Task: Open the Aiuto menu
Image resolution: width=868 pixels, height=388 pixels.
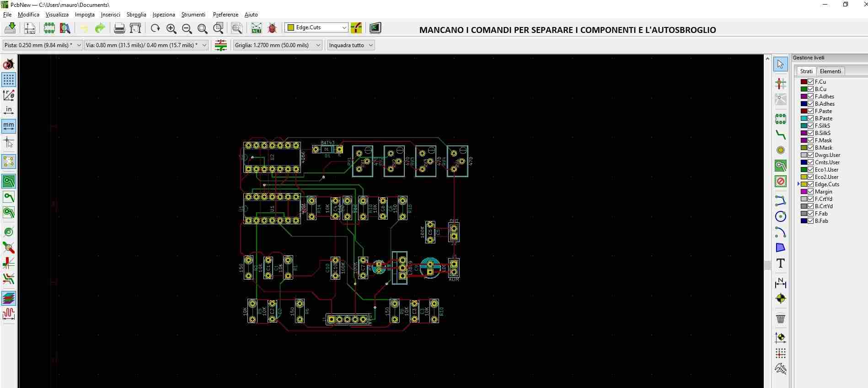Action: point(251,15)
